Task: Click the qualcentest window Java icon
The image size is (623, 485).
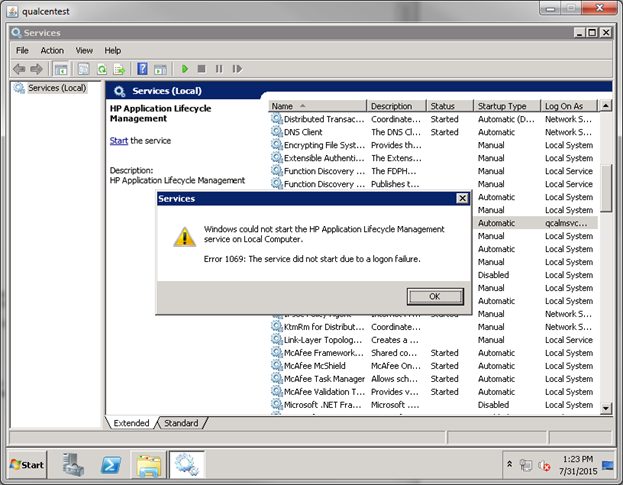Action: coord(13,12)
